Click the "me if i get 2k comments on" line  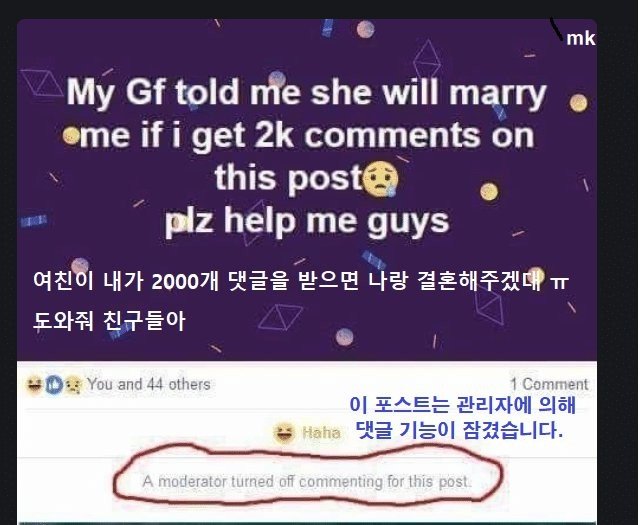click(x=307, y=136)
